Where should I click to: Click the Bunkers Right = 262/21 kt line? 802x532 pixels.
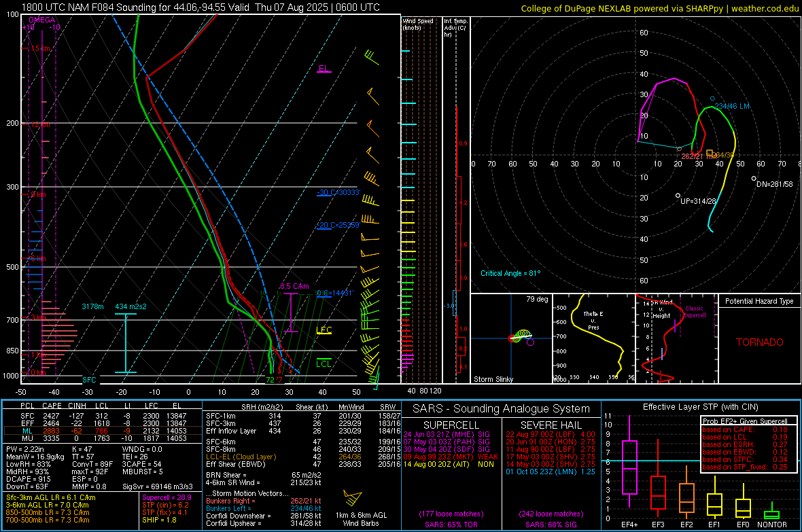pyautogui.click(x=264, y=501)
